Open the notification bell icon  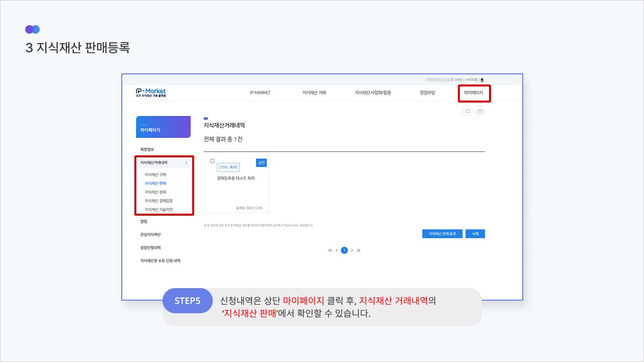point(482,80)
